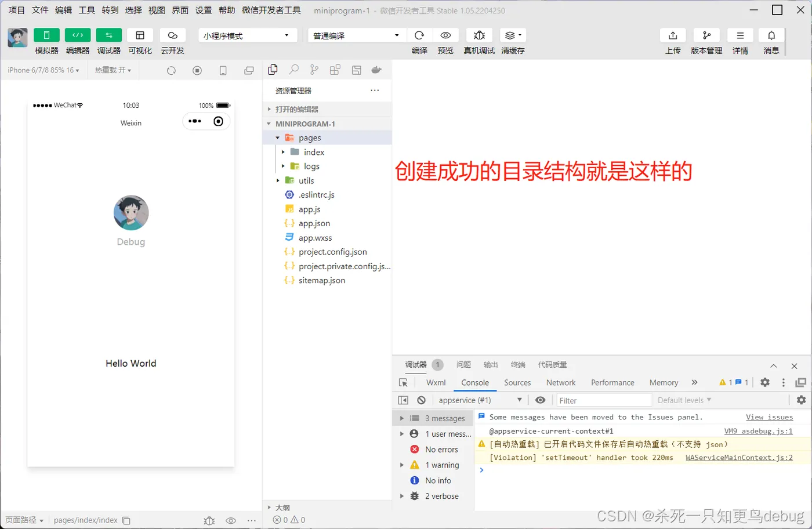The height and width of the screenshot is (529, 812).
Task: Click the 编译 compile refresh icon
Action: pyautogui.click(x=419, y=35)
